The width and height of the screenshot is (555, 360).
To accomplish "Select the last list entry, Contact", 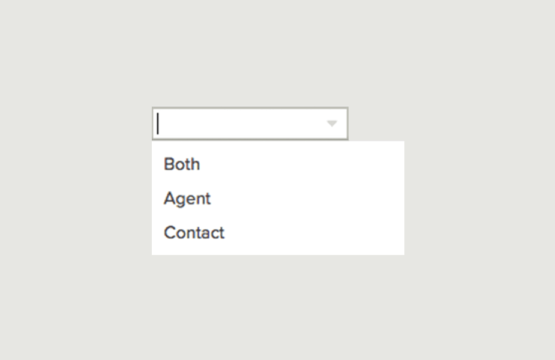I will [x=278, y=233].
